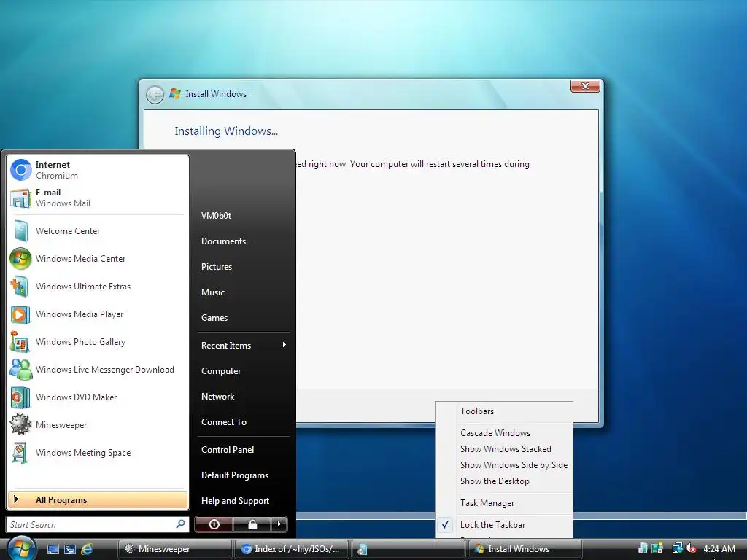Launch Welcome Center from Start menu

[x=98, y=231]
